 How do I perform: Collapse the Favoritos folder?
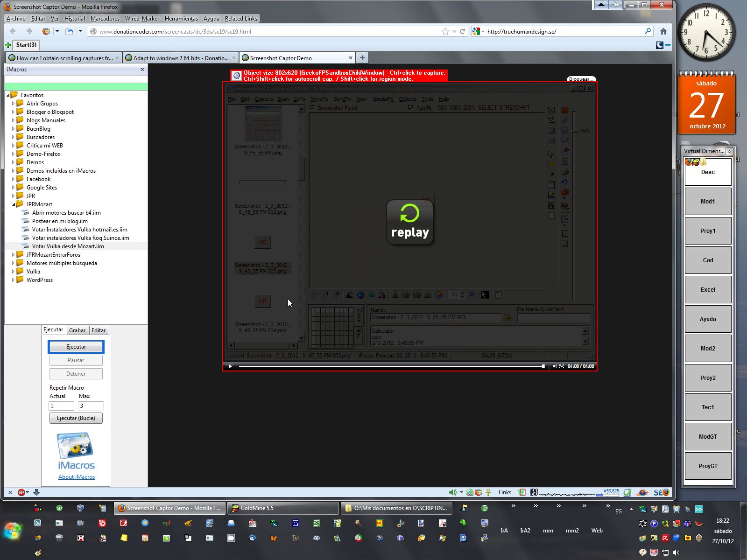8,95
